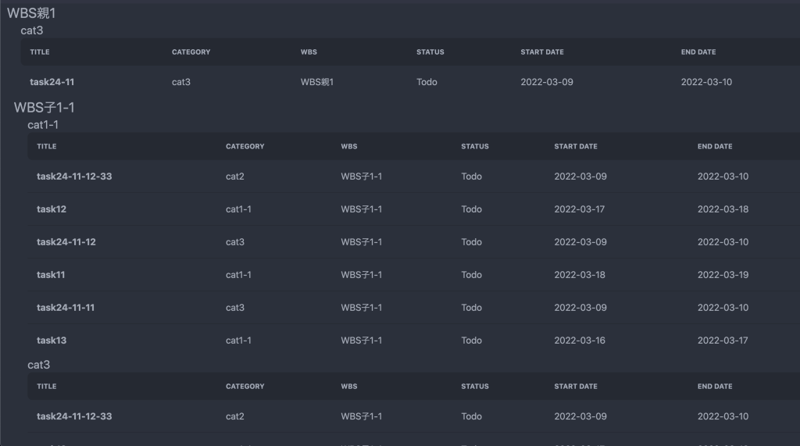Viewport: 800px width, 446px height.
Task: Sort by CATEGORY header in cat1-1 table
Action: pos(245,147)
